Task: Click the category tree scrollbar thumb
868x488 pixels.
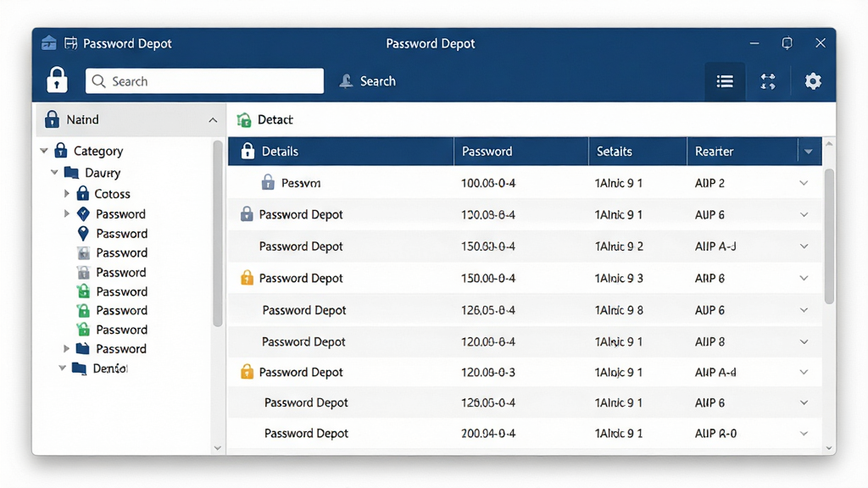Action: pyautogui.click(x=218, y=234)
